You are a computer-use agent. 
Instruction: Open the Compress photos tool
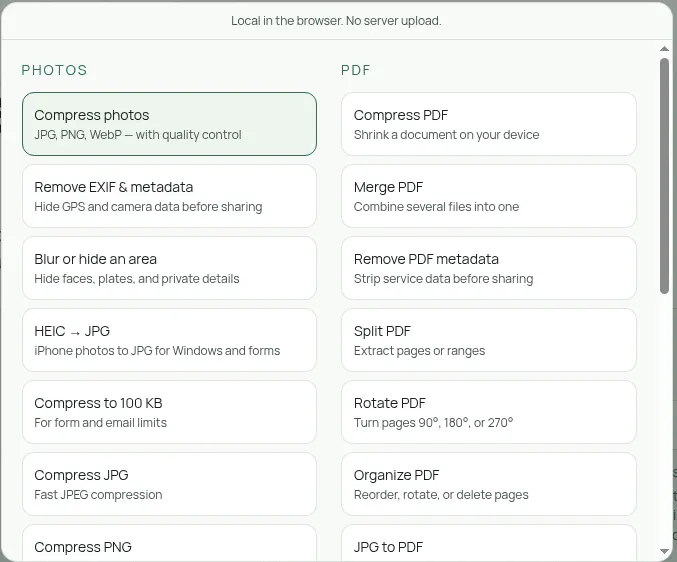169,124
